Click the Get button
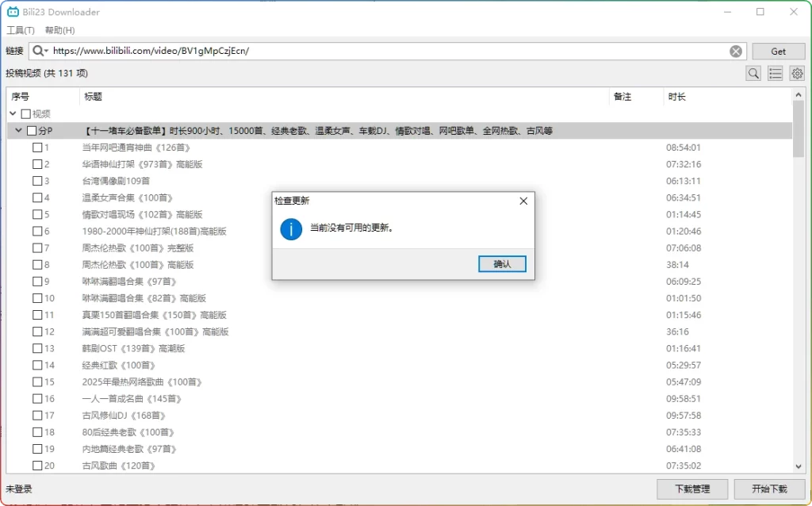The width and height of the screenshot is (812, 506). point(778,51)
